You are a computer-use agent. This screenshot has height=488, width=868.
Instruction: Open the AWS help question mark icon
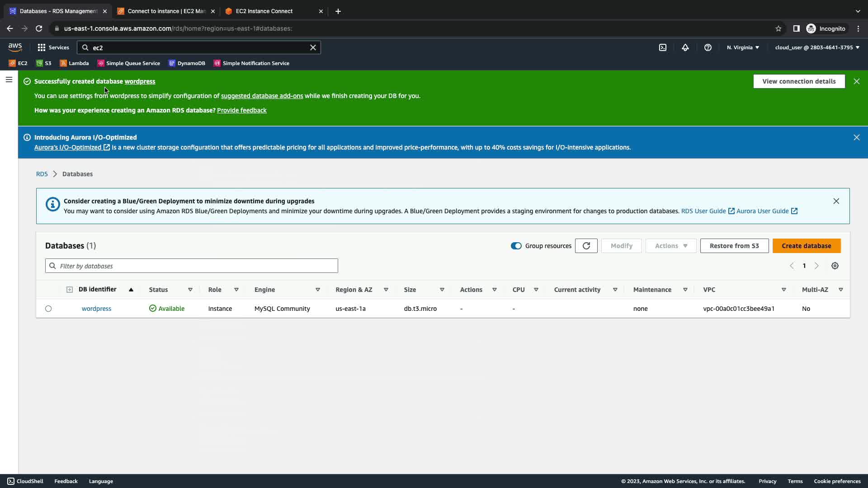click(708, 47)
